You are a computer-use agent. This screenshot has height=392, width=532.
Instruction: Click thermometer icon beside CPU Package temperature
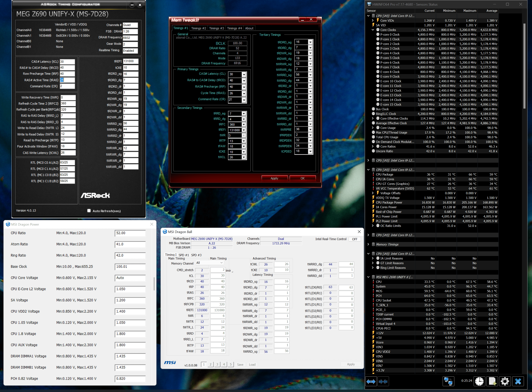pos(373,174)
